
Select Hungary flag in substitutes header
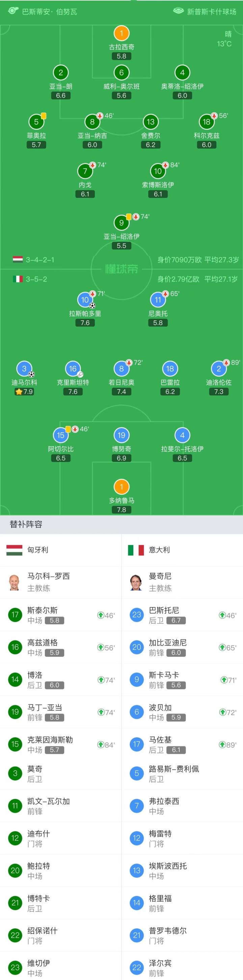point(15,550)
